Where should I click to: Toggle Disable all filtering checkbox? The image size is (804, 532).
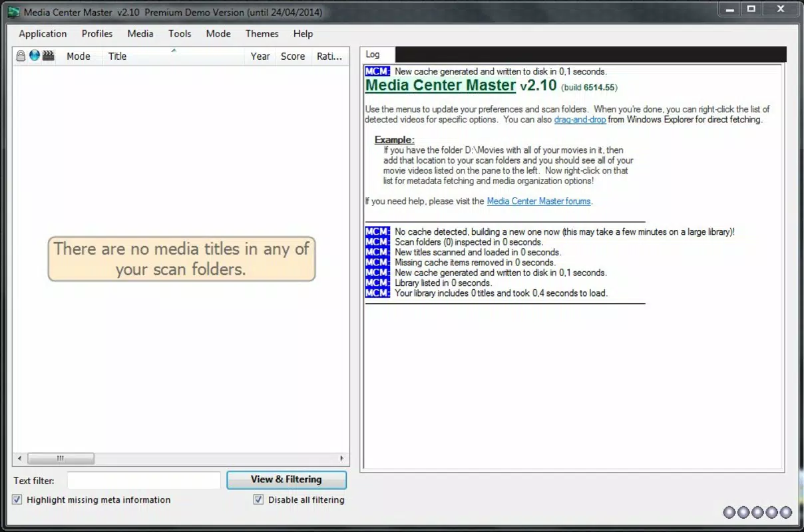point(258,499)
